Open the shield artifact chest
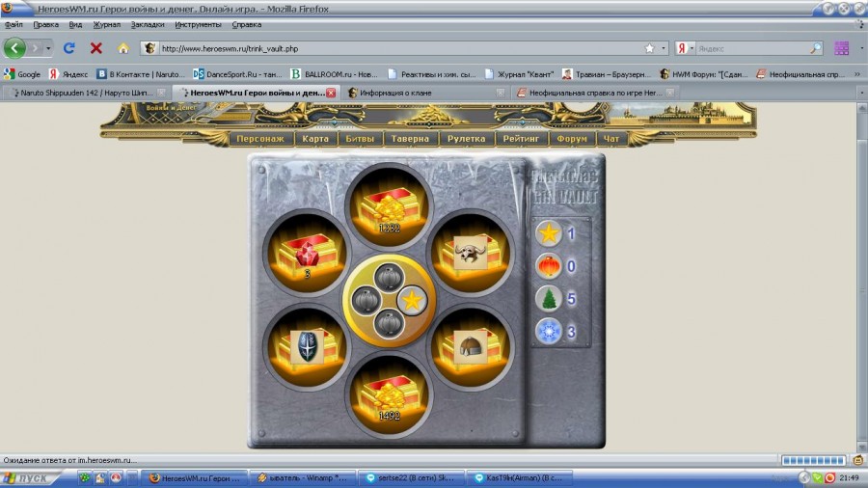Viewport: 868px width, 488px height. click(x=306, y=347)
